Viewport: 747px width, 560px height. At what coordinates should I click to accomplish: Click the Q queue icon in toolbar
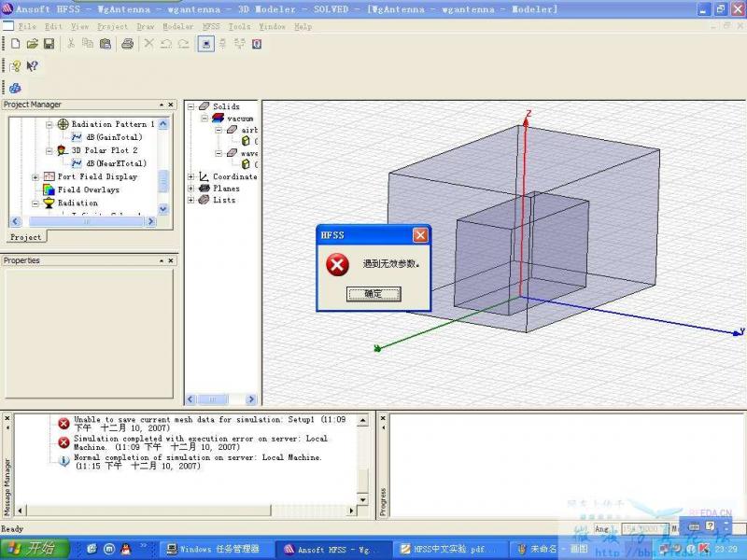point(257,44)
